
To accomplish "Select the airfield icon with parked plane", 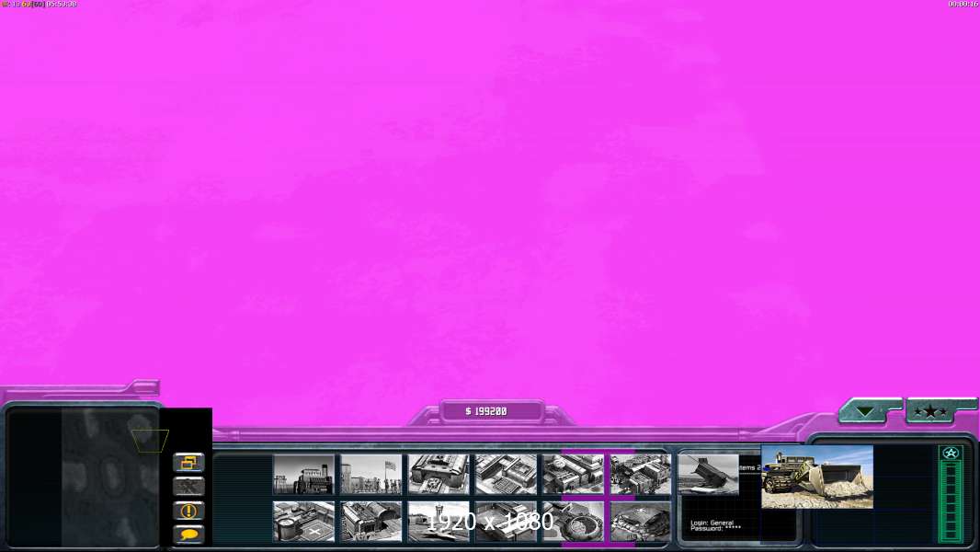I will (439, 522).
